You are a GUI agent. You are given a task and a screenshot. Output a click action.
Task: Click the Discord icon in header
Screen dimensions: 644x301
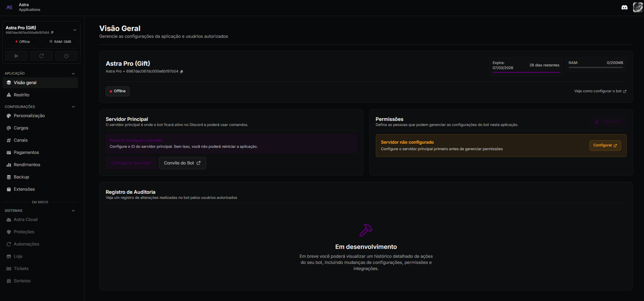624,7
